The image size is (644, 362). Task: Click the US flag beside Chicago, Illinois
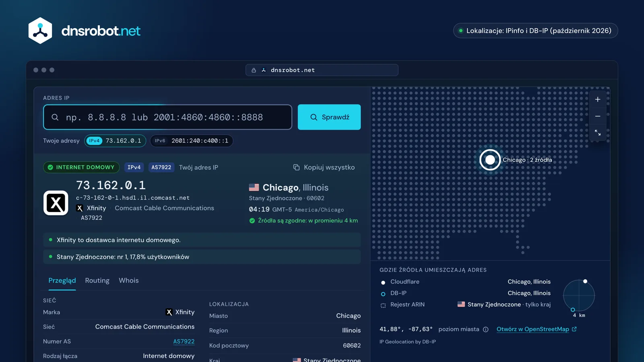point(254,187)
